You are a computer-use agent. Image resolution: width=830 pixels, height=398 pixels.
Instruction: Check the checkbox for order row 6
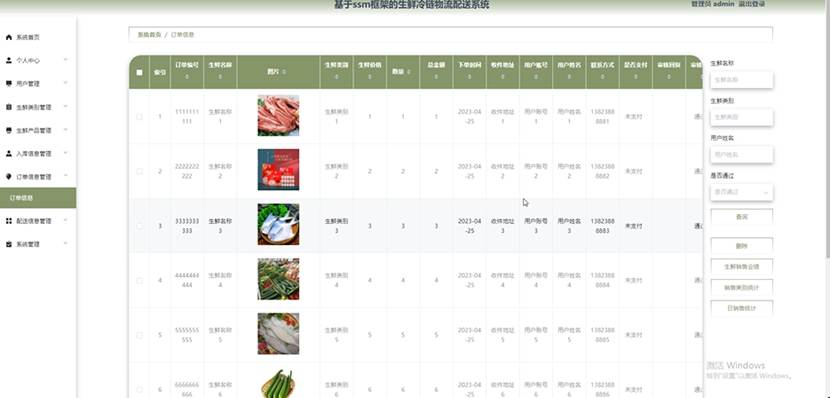point(139,390)
